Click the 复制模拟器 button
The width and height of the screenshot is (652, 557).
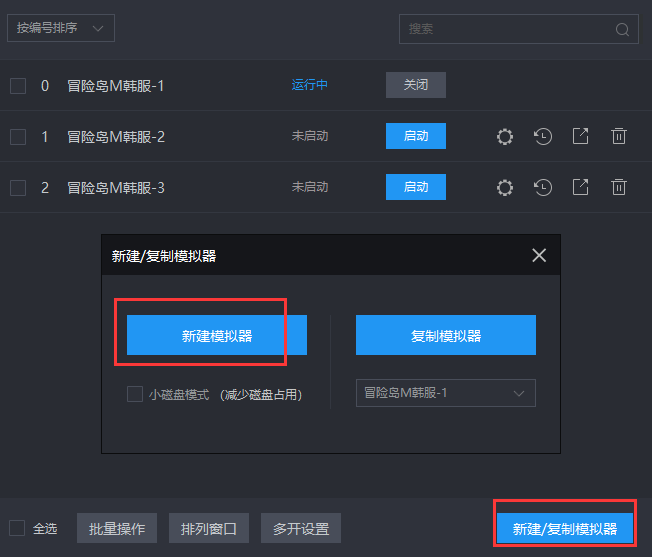[x=446, y=335]
